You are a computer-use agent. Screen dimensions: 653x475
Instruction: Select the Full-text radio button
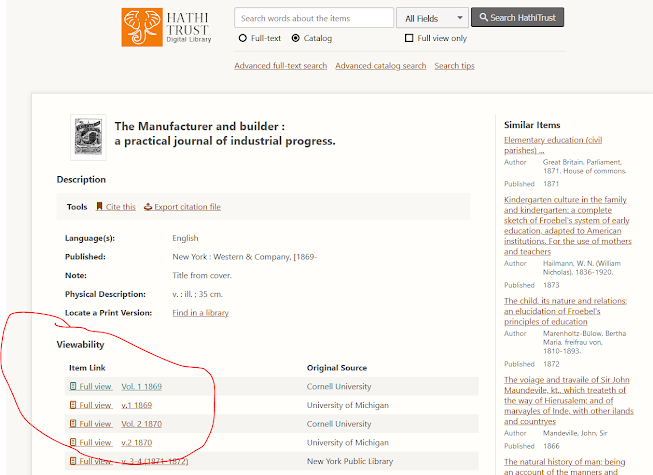pos(242,38)
